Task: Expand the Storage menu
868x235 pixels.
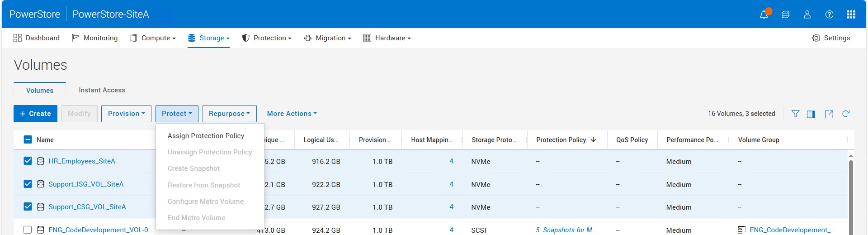Action: pyautogui.click(x=208, y=38)
